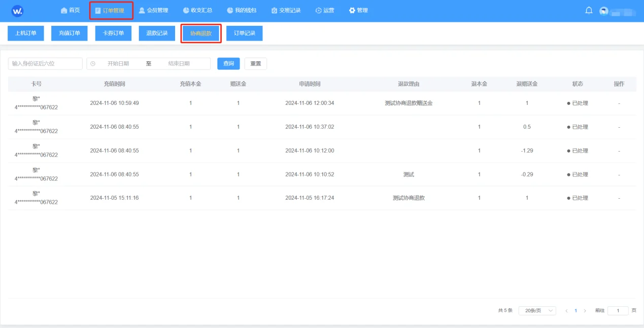The height and width of the screenshot is (328, 644).
Task: Click refund bonus value -1.29
Action: 527,151
